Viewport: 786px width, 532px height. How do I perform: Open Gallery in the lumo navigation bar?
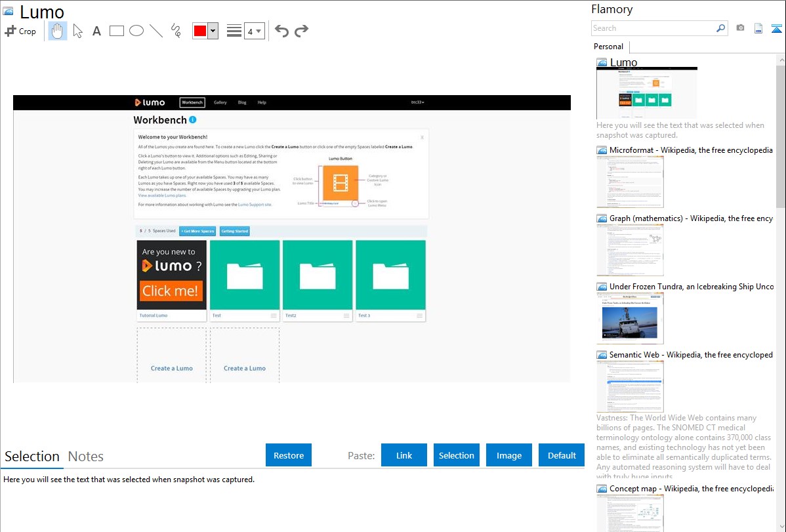(220, 102)
